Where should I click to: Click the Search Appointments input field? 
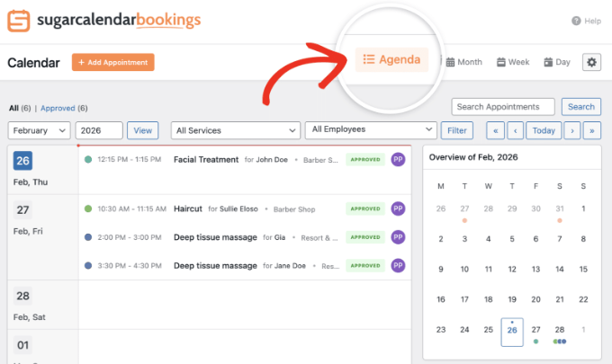502,107
